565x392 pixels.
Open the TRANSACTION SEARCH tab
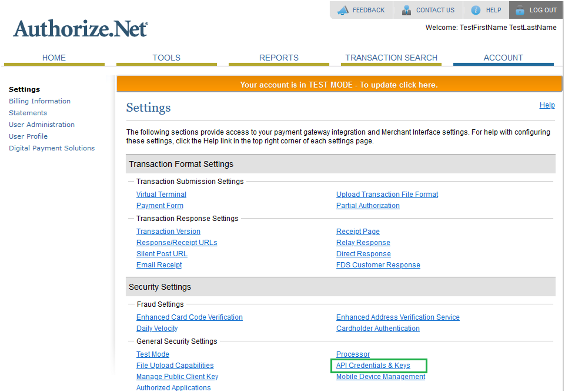391,58
